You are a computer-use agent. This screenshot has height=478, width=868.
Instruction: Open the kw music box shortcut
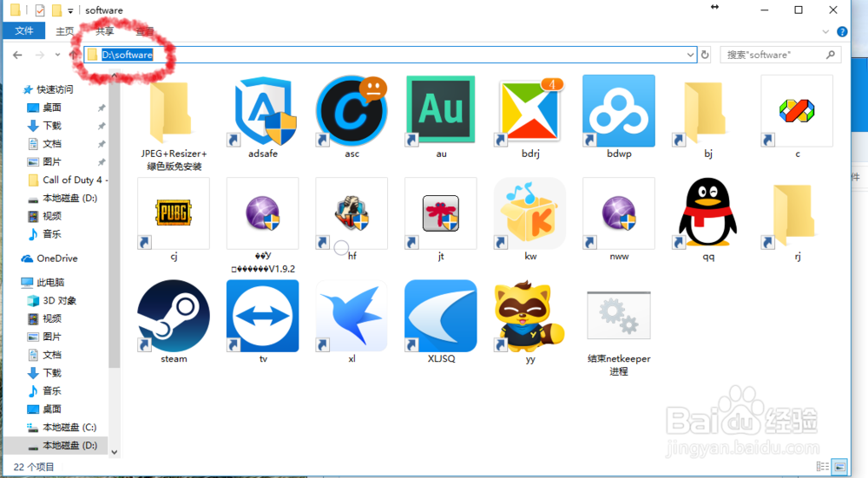coord(530,213)
